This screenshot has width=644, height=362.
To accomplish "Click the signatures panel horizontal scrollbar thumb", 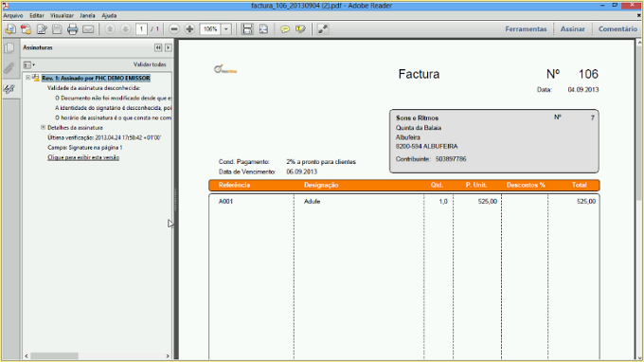I will [54, 355].
